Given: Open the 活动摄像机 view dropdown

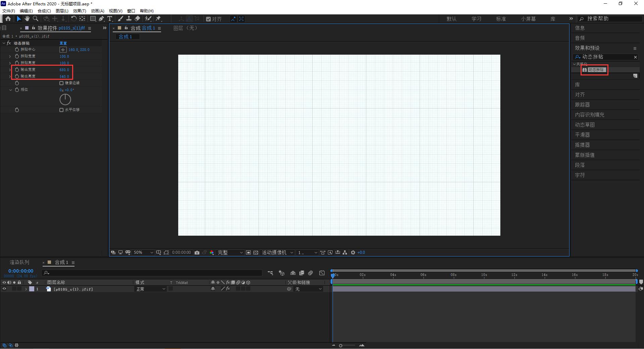Looking at the screenshot, I should 278,252.
